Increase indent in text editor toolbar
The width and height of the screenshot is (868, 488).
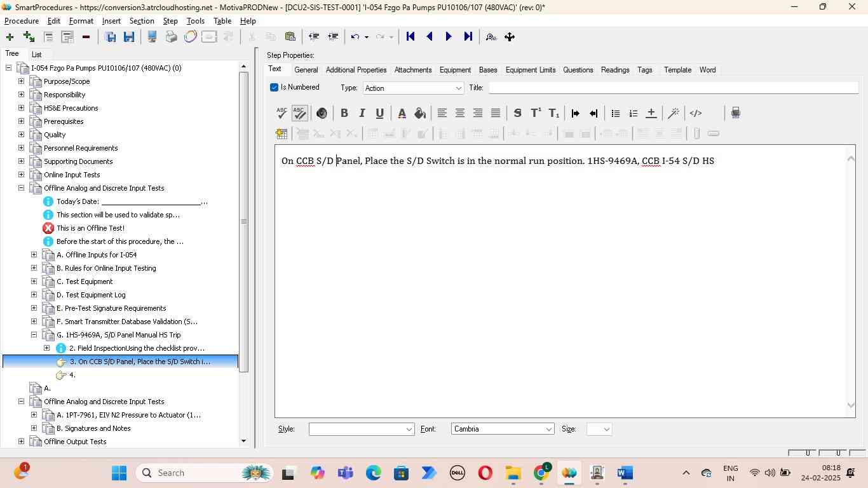pyautogui.click(x=576, y=113)
